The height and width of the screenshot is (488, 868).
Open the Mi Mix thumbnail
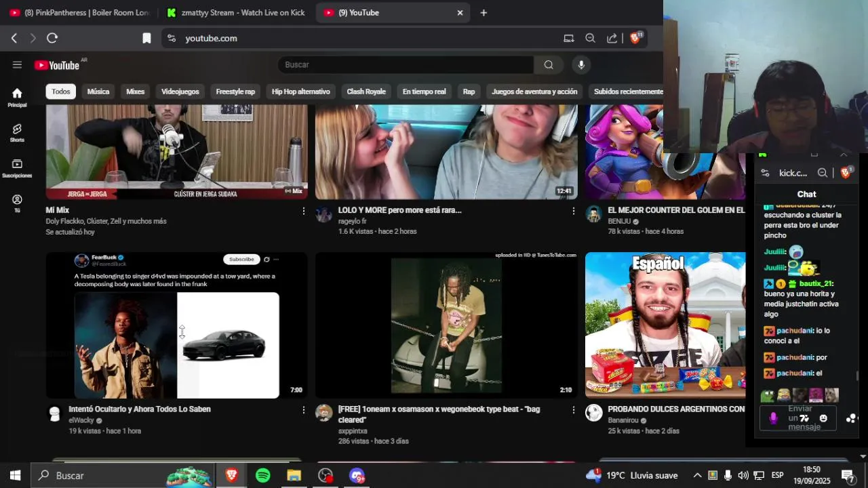tap(176, 152)
